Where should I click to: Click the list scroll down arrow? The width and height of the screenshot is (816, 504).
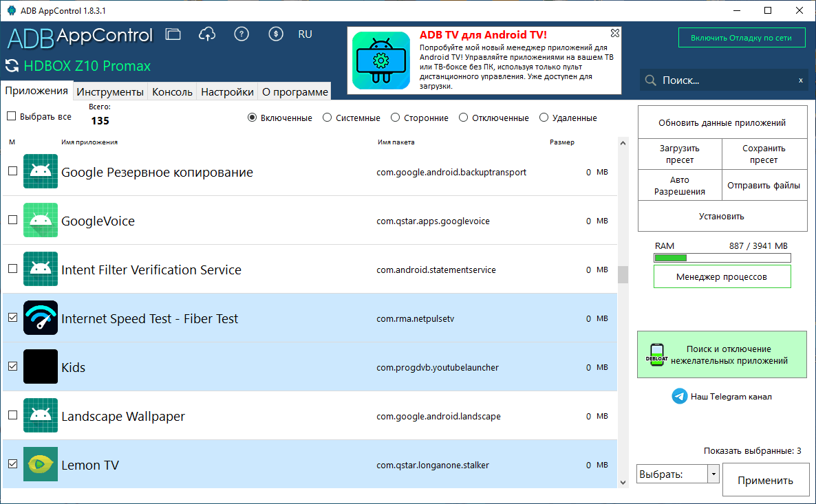[623, 482]
